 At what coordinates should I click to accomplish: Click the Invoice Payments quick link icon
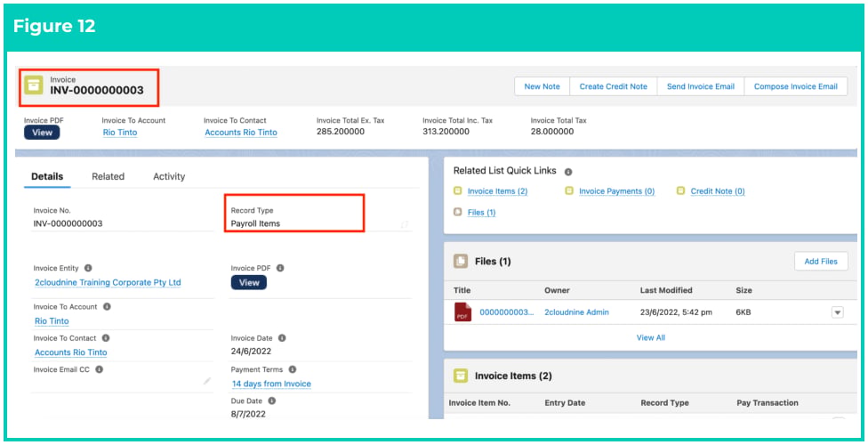tap(569, 190)
